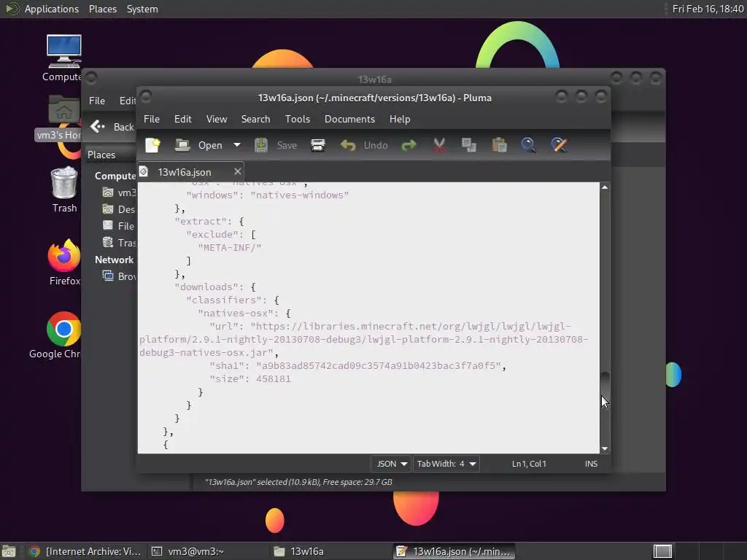Open the Tools menu
Viewport: 747px width, 560px height.
tap(298, 119)
